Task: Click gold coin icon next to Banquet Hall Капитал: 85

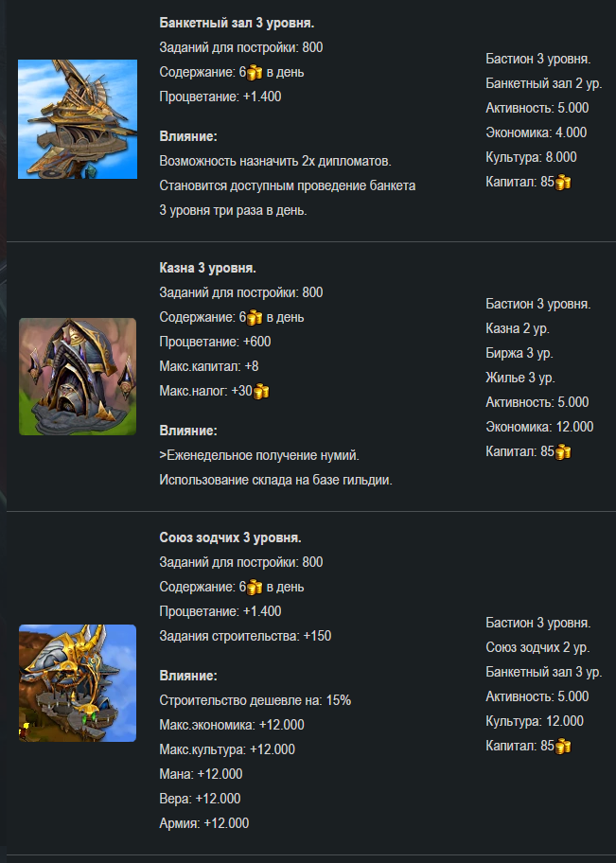Action: (563, 183)
